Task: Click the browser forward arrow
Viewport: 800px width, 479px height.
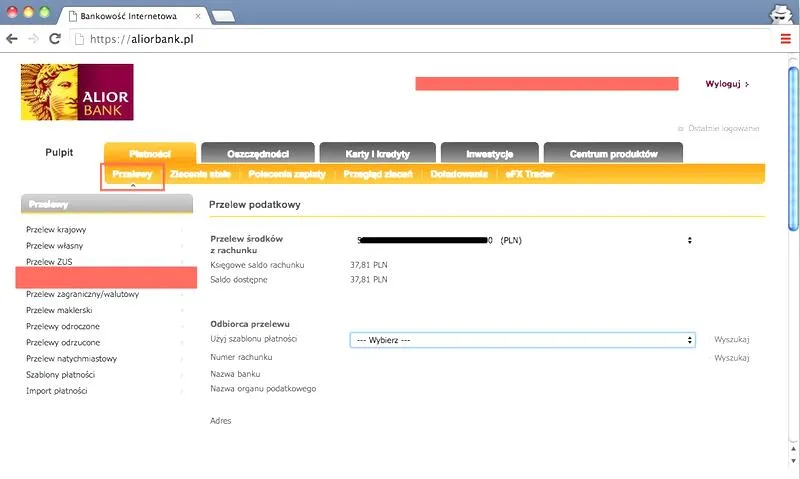Action: [x=33, y=39]
